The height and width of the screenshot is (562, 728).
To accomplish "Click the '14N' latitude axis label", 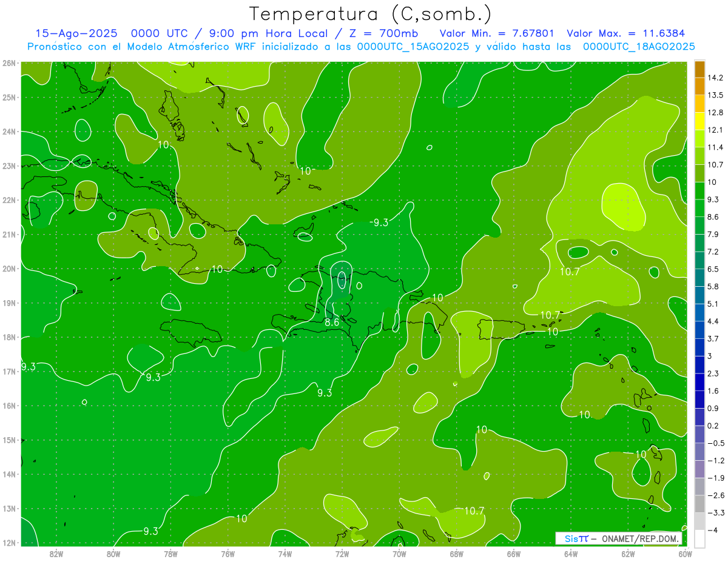I will click(9, 474).
